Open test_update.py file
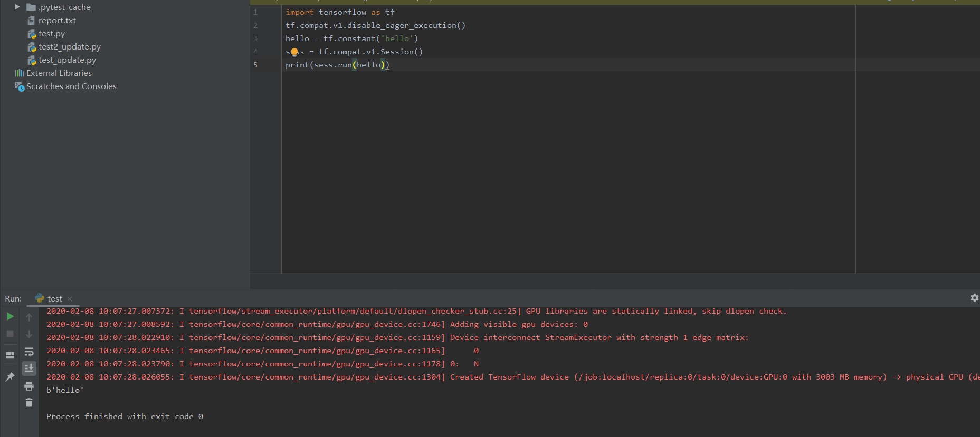Screen dimensions: 980x437 67,60
